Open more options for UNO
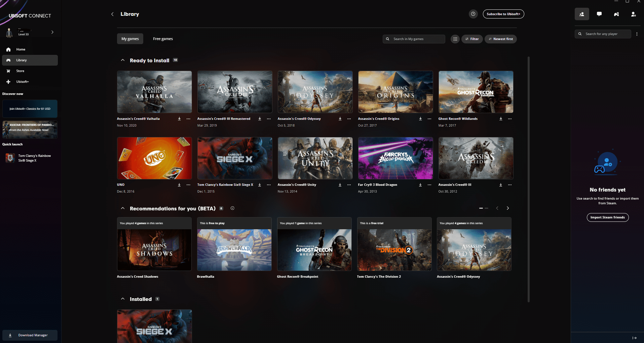The height and width of the screenshot is (343, 644). pos(188,185)
